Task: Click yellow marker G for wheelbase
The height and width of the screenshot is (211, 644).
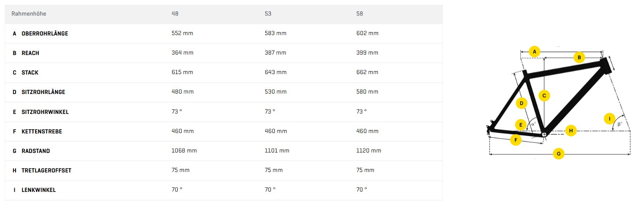Action: coord(559,154)
